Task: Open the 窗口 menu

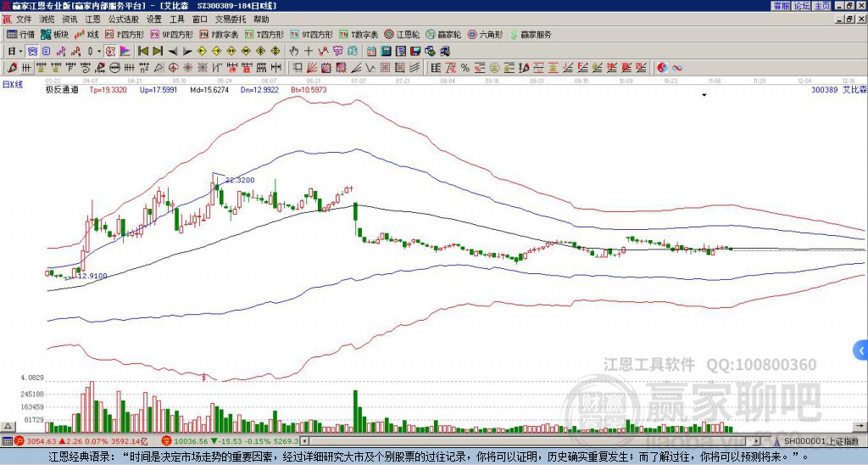Action: point(199,20)
